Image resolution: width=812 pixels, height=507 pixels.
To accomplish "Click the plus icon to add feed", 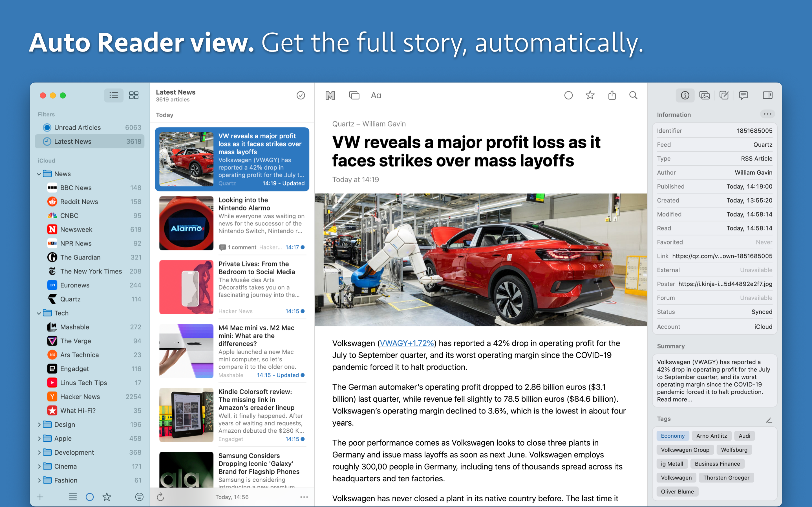I will 40,497.
